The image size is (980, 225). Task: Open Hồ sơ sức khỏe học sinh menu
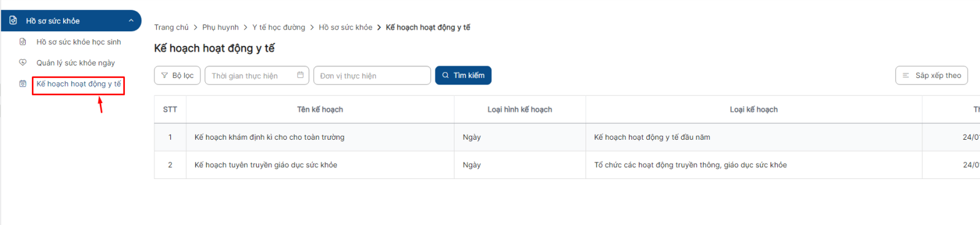tap(78, 42)
